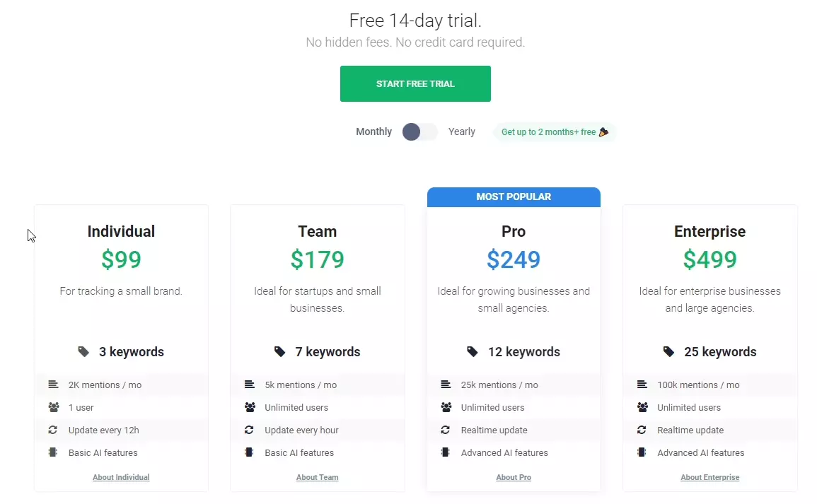
Task: Click the Most Popular banner on Pro
Action: (x=514, y=197)
